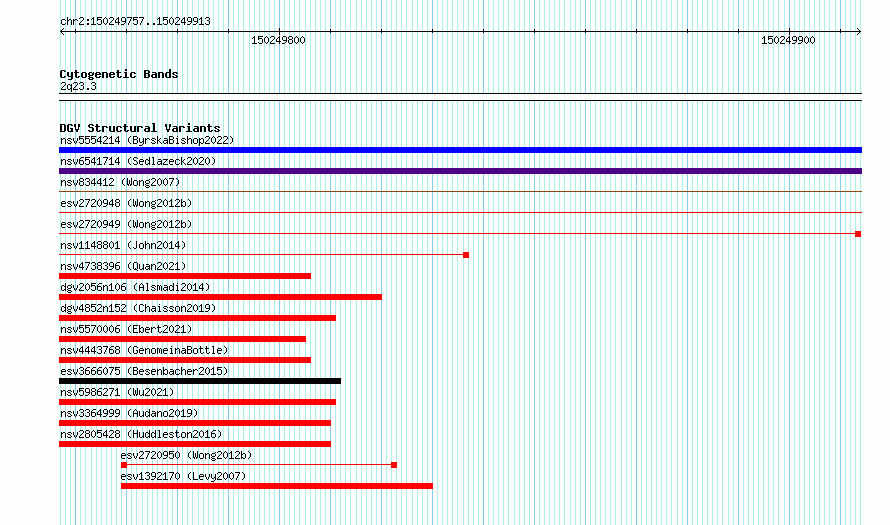
Task: Open dgv4852n152 (Chaisson2019) label
Action: click(x=138, y=308)
